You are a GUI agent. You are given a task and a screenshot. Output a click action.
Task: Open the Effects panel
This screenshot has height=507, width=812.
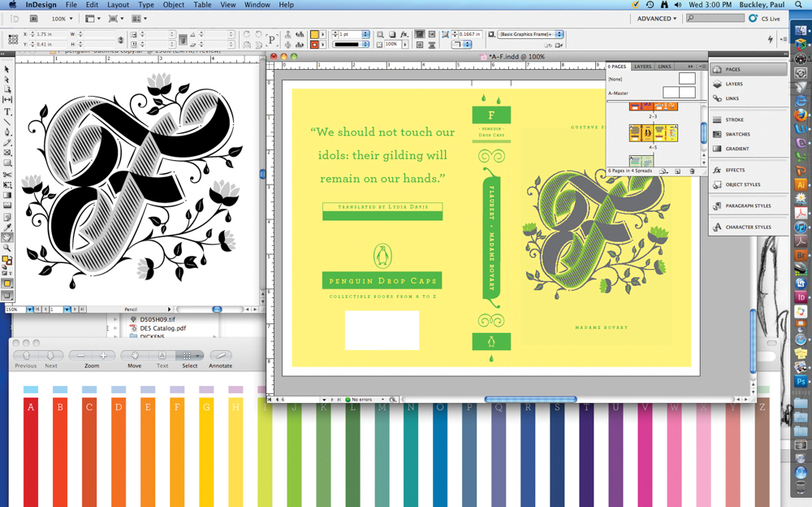735,170
